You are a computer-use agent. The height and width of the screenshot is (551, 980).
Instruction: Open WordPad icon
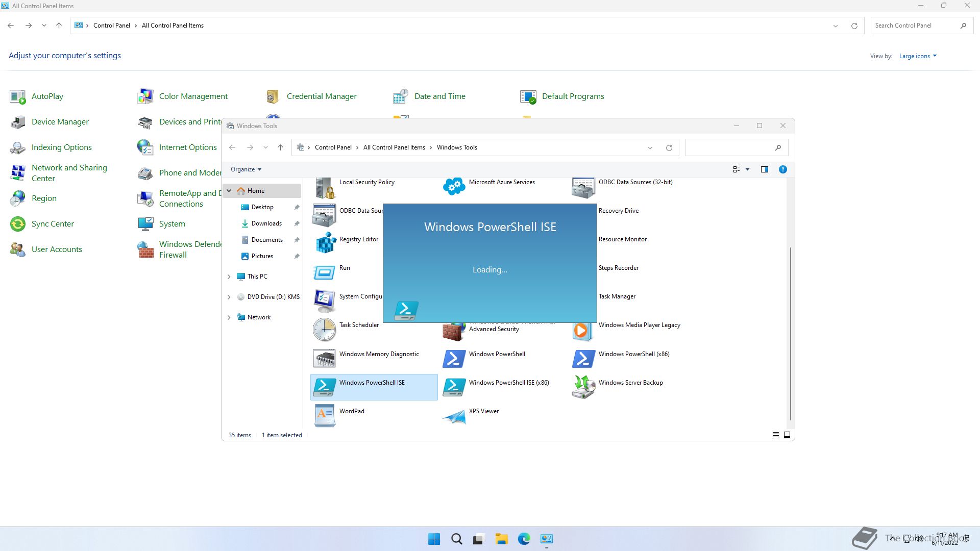(325, 416)
